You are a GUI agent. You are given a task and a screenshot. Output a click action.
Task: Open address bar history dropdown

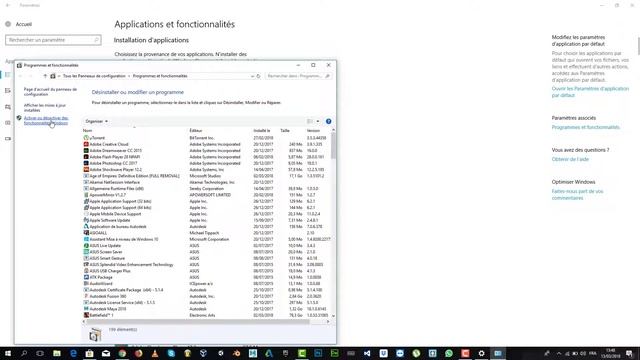[252, 76]
